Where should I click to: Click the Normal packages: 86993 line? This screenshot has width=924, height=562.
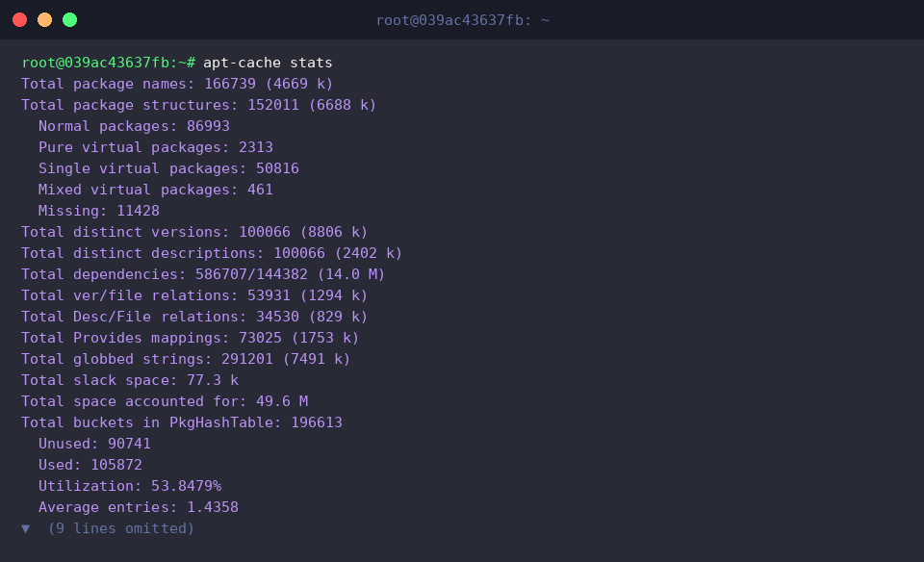(x=134, y=126)
